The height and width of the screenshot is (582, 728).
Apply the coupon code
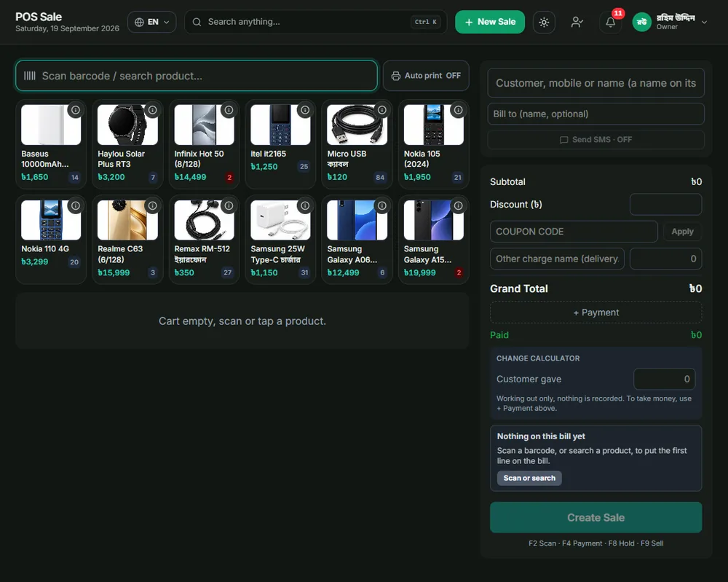pyautogui.click(x=682, y=232)
